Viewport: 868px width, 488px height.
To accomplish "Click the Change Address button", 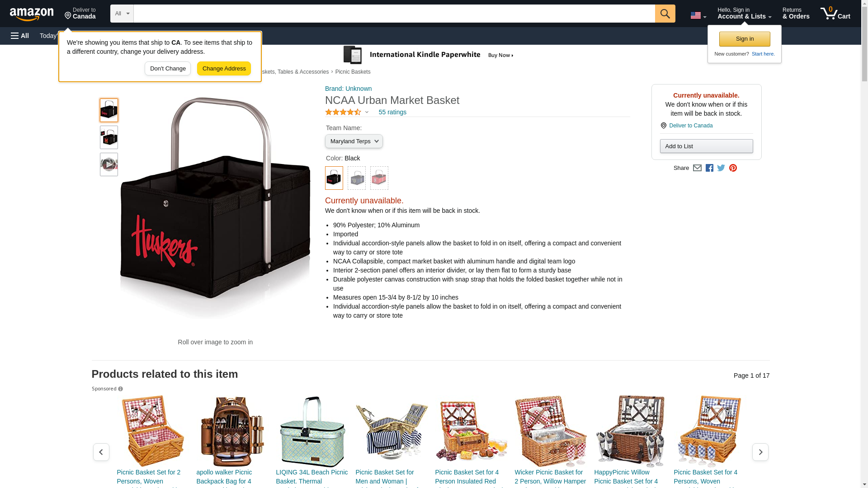I will [x=224, y=69].
